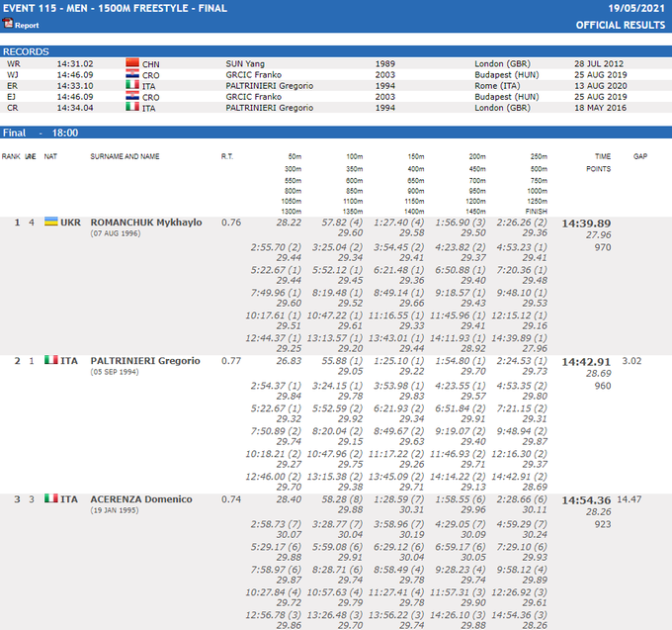This screenshot has width=672, height=630.
Task: Click the SURNAME AND NAME column header
Action: (125, 156)
